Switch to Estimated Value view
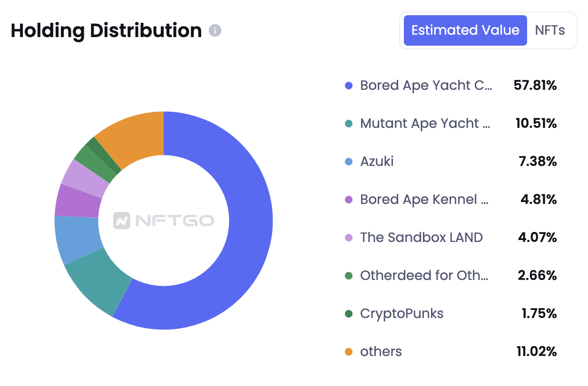 [465, 30]
